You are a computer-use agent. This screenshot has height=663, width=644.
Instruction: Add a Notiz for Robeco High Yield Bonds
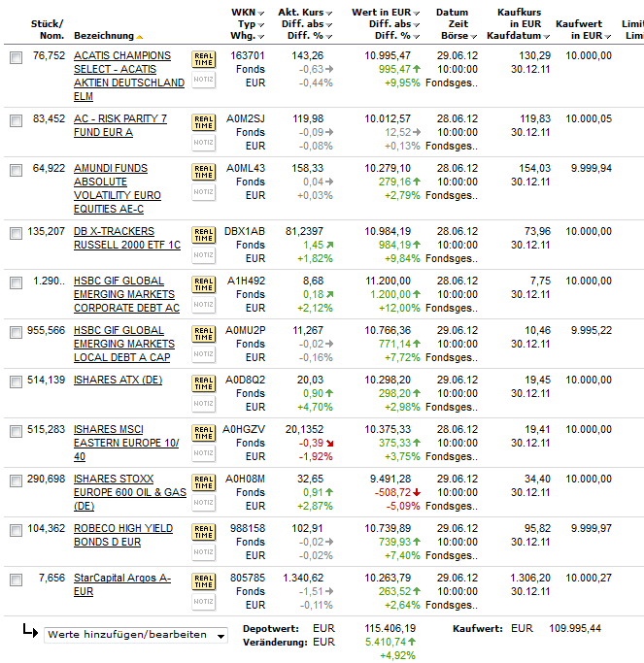coord(204,551)
